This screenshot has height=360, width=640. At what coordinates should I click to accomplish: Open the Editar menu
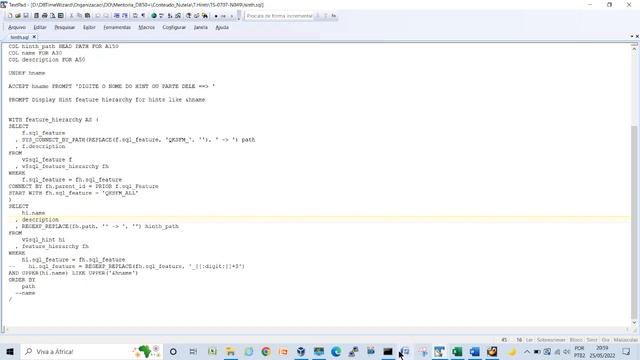tap(40, 27)
